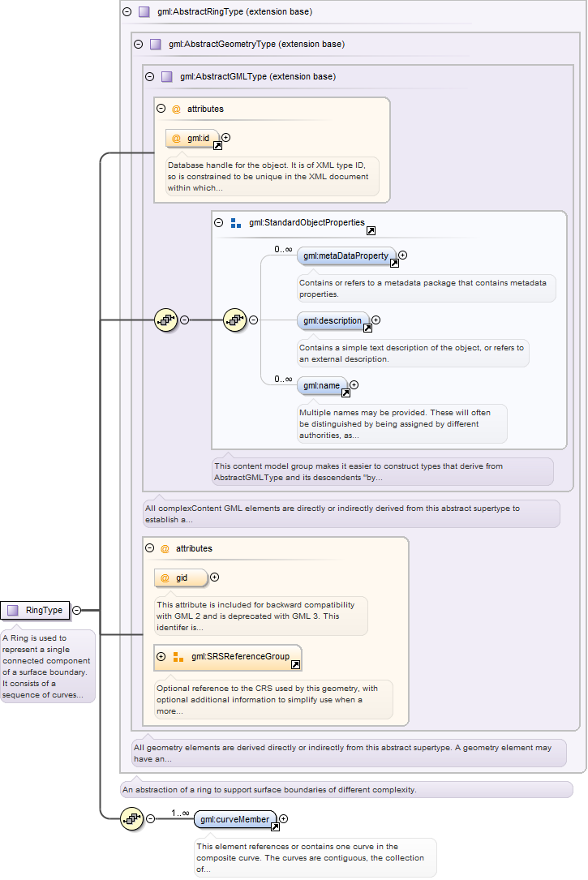This screenshot has width=588, height=880.
Task: Click the 'This attribute is included for backward' annotation
Action: [x=261, y=616]
